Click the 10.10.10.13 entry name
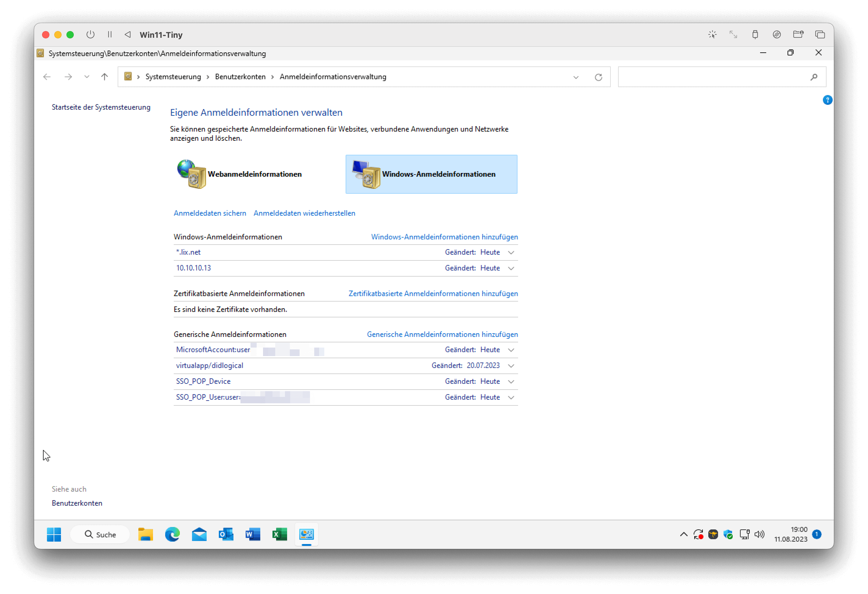The width and height of the screenshot is (868, 594). (x=194, y=268)
